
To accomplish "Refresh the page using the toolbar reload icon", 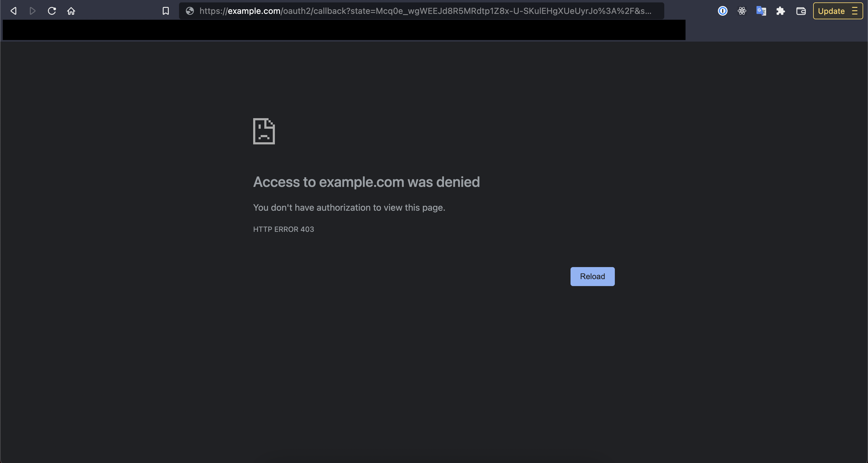I will [51, 11].
